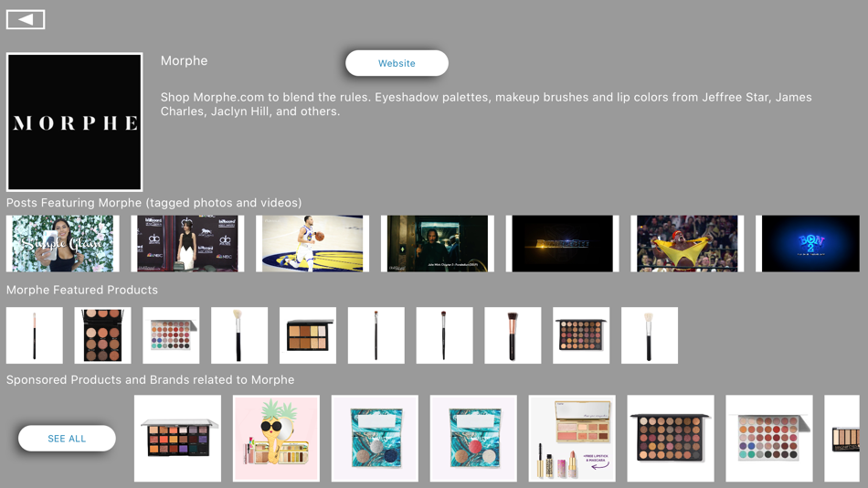
Task: Select the first thin pink-tipped brush product
Action: (35, 335)
